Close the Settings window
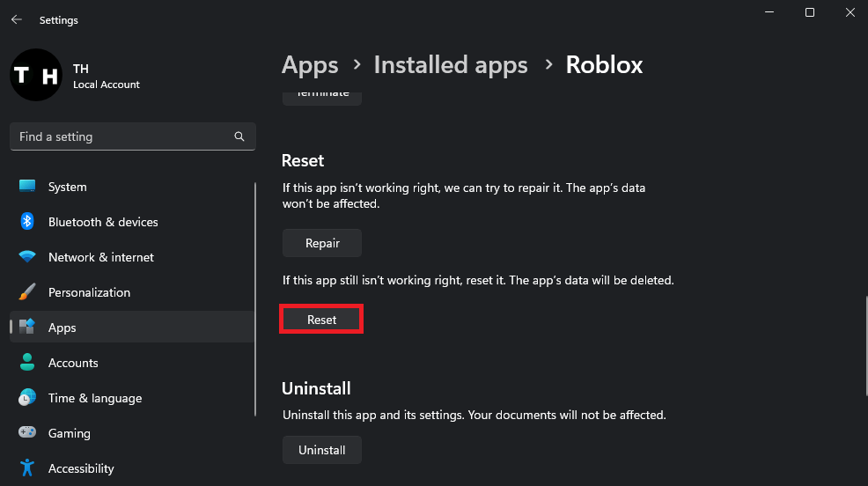 (x=850, y=12)
